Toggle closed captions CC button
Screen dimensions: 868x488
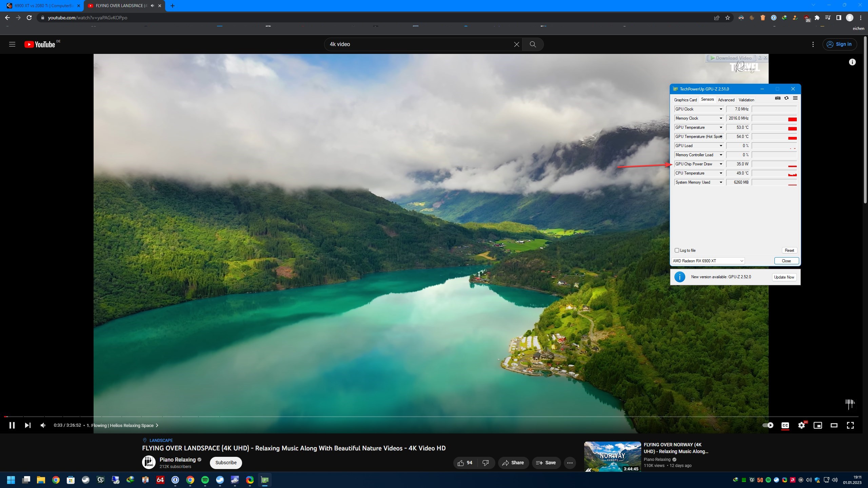785,425
